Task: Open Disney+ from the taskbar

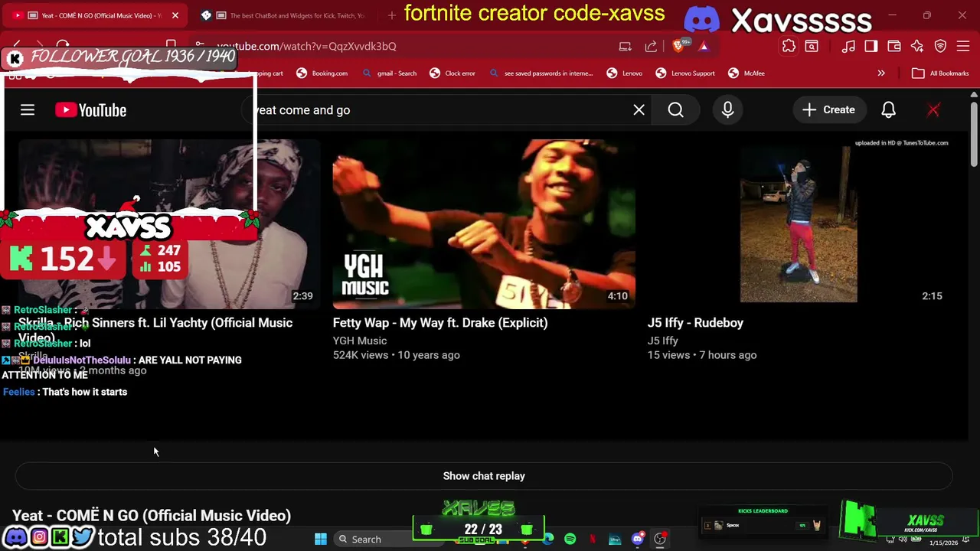Action: pyautogui.click(x=615, y=540)
